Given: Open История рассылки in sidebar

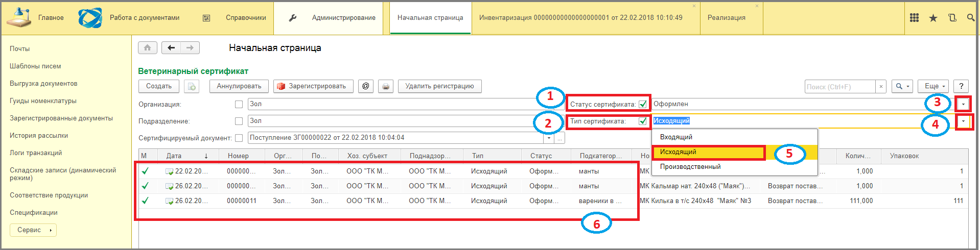Looking at the screenshot, I should click(x=39, y=136).
